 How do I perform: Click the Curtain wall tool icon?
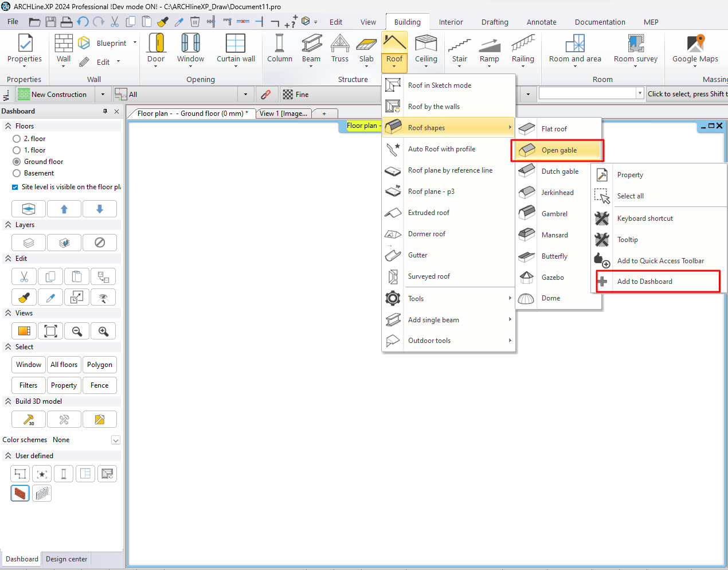(x=236, y=44)
